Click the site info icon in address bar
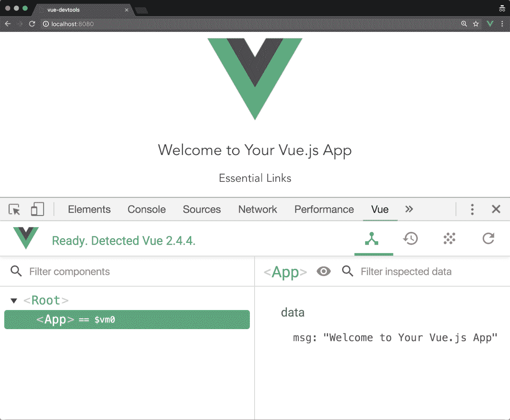Screen dimensions: 510x420 pyautogui.click(x=46, y=24)
